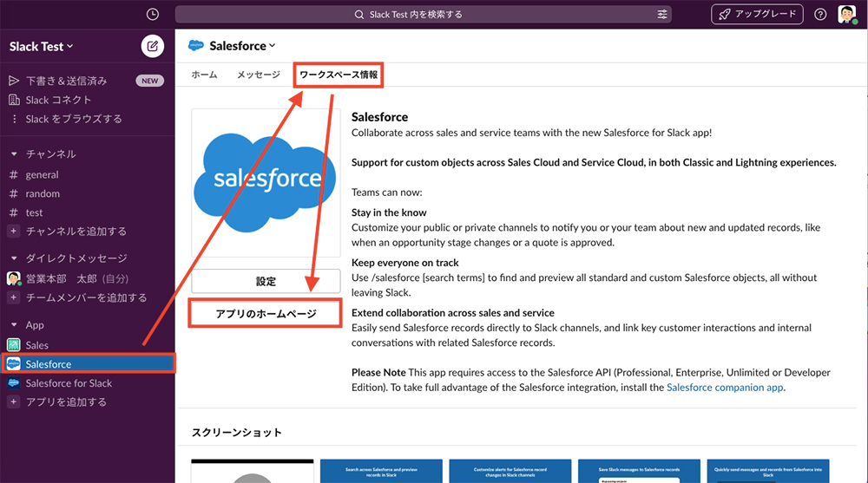Open アプリのホームページ button

(266, 314)
